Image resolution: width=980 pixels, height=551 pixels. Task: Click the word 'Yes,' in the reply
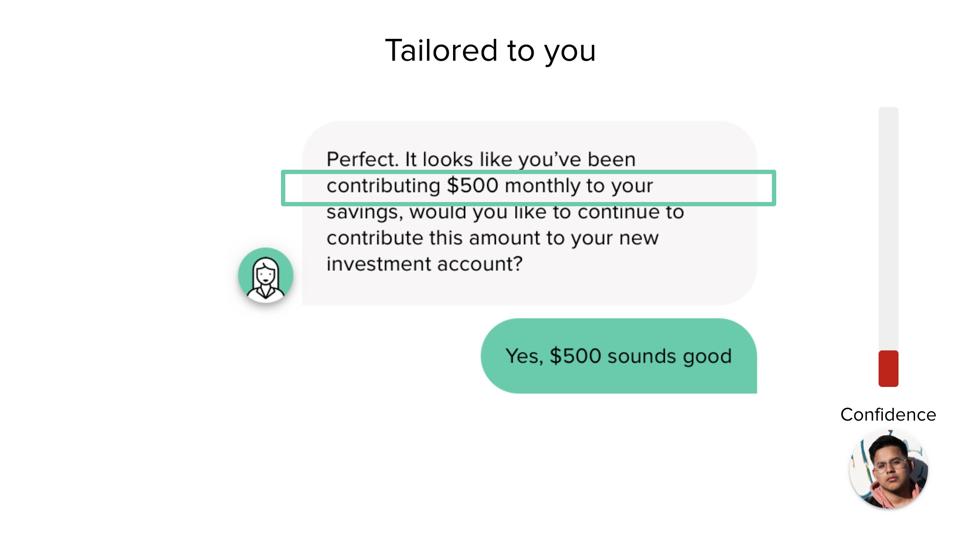click(x=524, y=357)
